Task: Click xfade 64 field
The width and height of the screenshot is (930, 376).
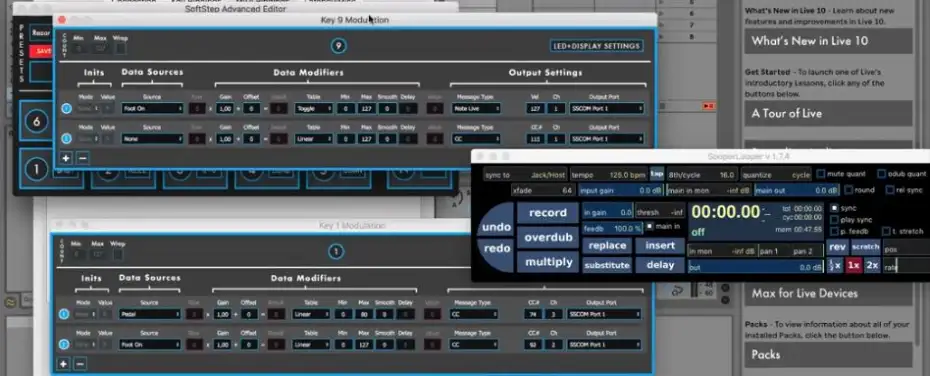Action: tap(543, 191)
